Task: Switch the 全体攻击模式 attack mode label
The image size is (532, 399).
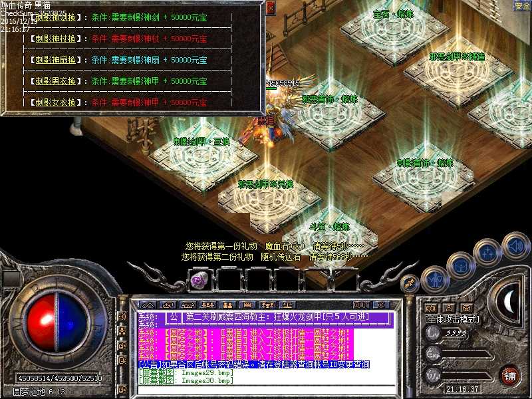Action: coord(452,319)
